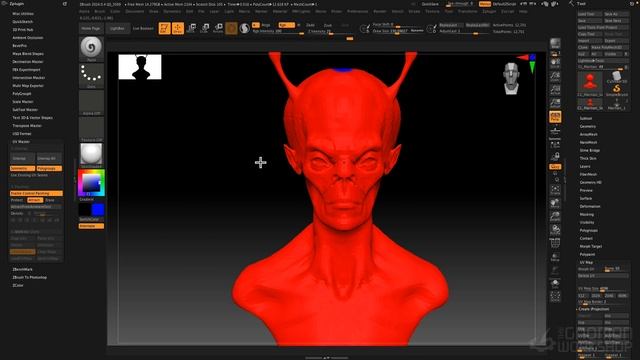
Task: Toggle the Persp perspective button
Action: (555, 117)
